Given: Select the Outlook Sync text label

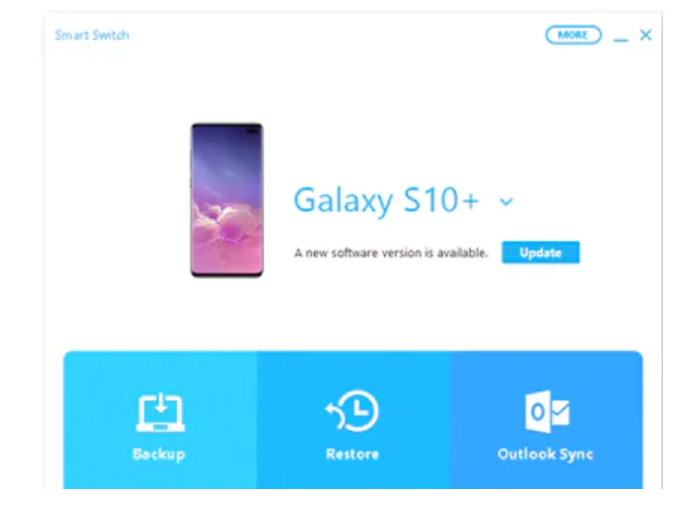Looking at the screenshot, I should [x=545, y=454].
